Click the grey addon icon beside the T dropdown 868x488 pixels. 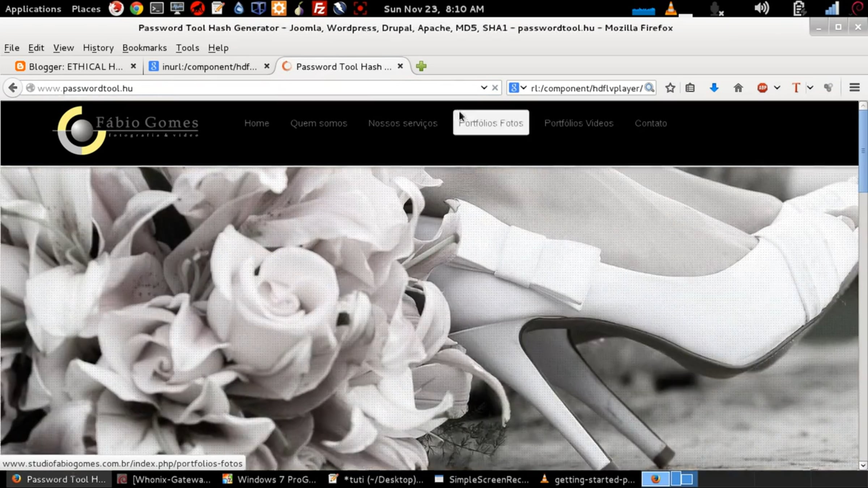tap(828, 88)
